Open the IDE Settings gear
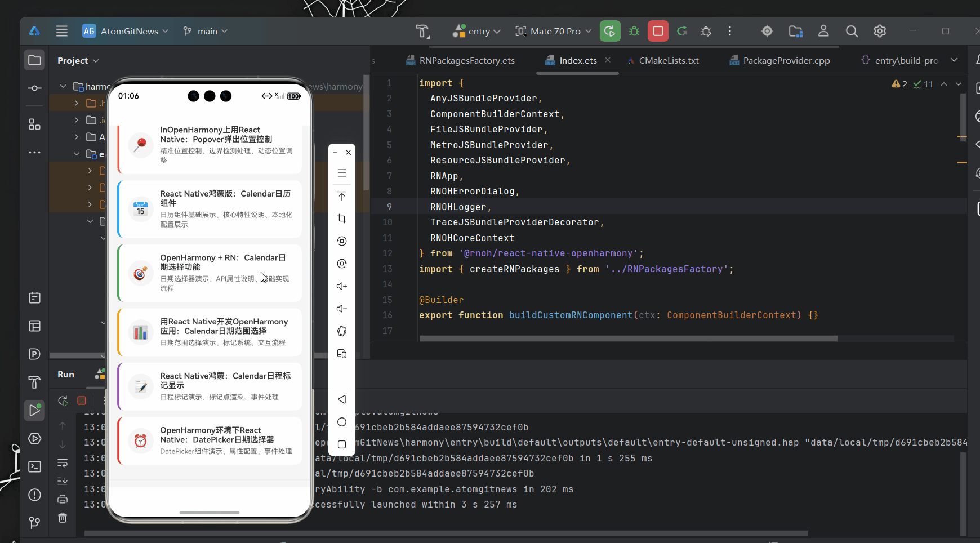 tap(880, 31)
